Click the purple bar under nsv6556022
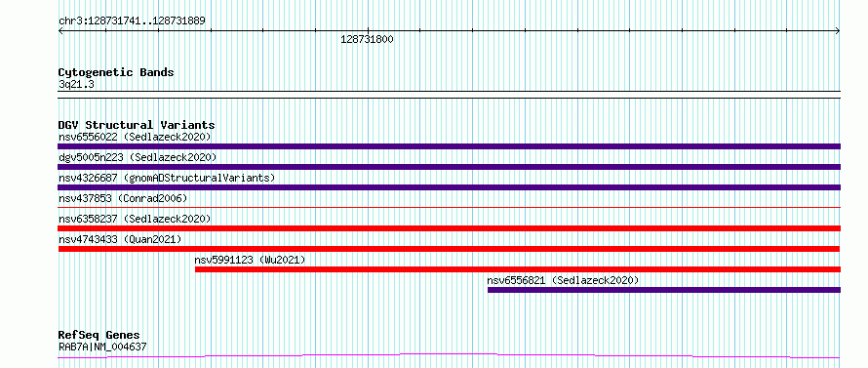Screen dimensions: 868x368 [x=449, y=146]
